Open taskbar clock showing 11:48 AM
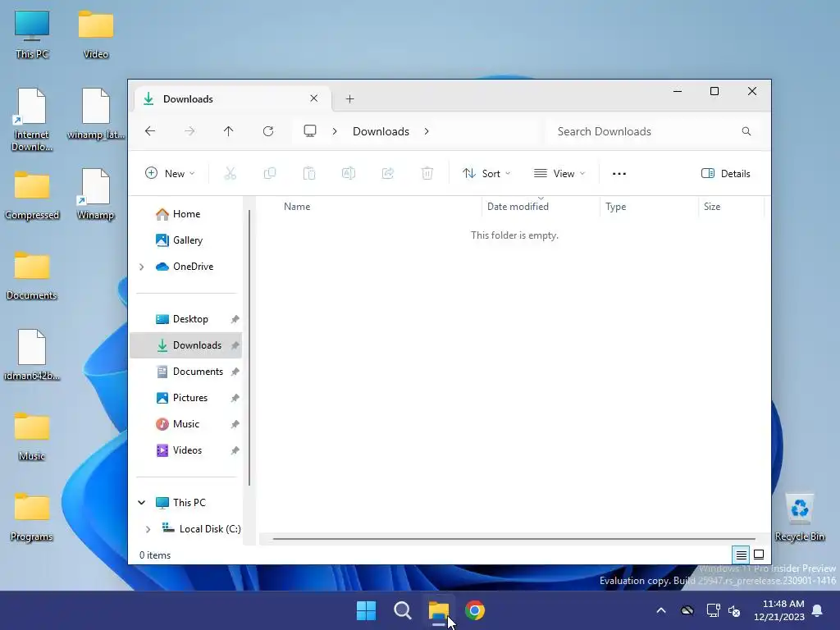Viewport: 840px width, 630px height. (779, 610)
